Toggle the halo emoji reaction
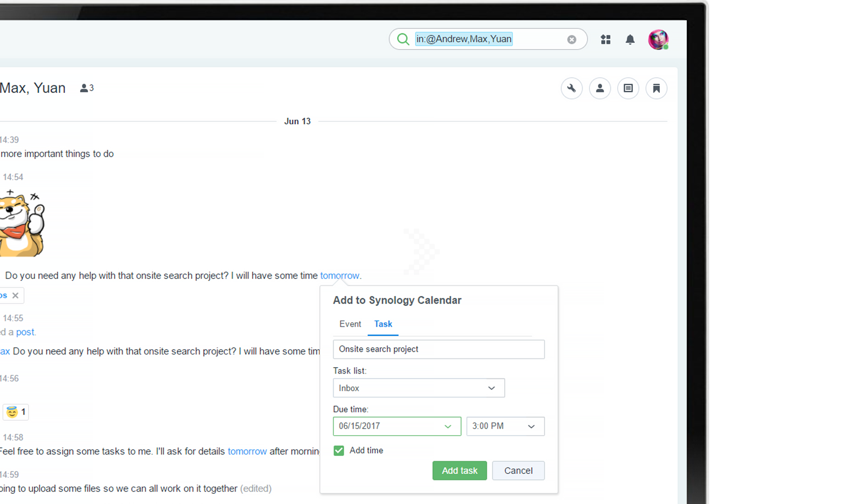The width and height of the screenshot is (844, 504). [15, 412]
